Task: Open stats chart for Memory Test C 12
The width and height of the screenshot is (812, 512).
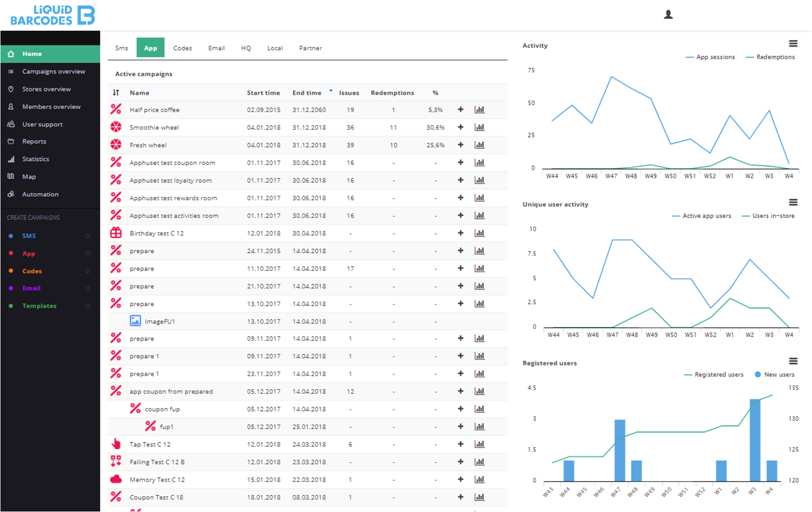Action: tap(480, 480)
